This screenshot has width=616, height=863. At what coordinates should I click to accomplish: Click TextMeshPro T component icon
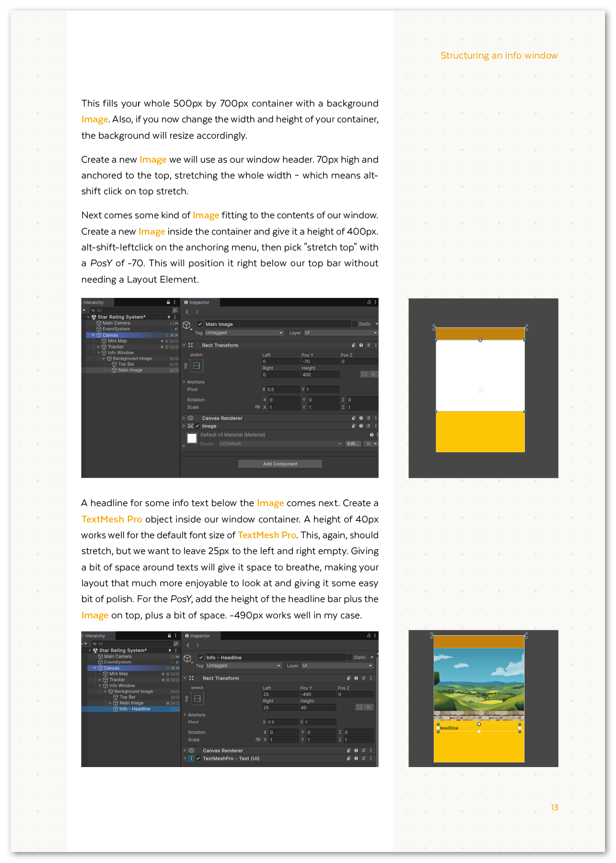(x=191, y=758)
